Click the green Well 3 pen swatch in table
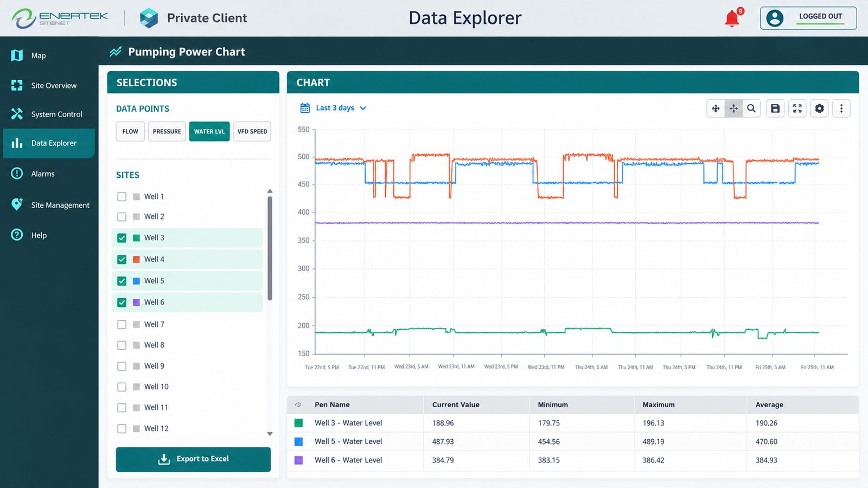The width and height of the screenshot is (868, 488). (298, 423)
